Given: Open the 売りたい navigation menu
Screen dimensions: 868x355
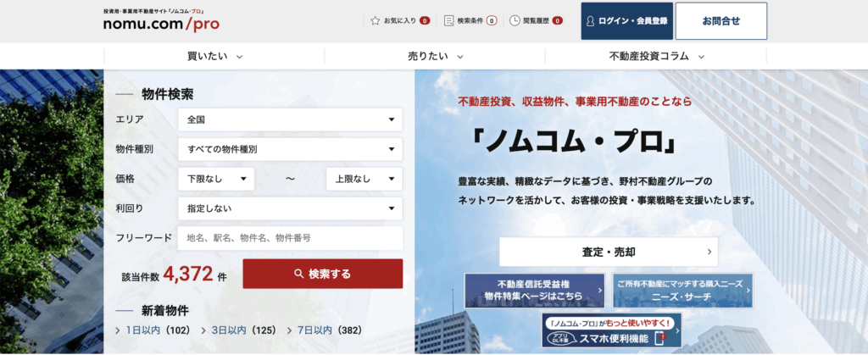Looking at the screenshot, I should click(435, 57).
